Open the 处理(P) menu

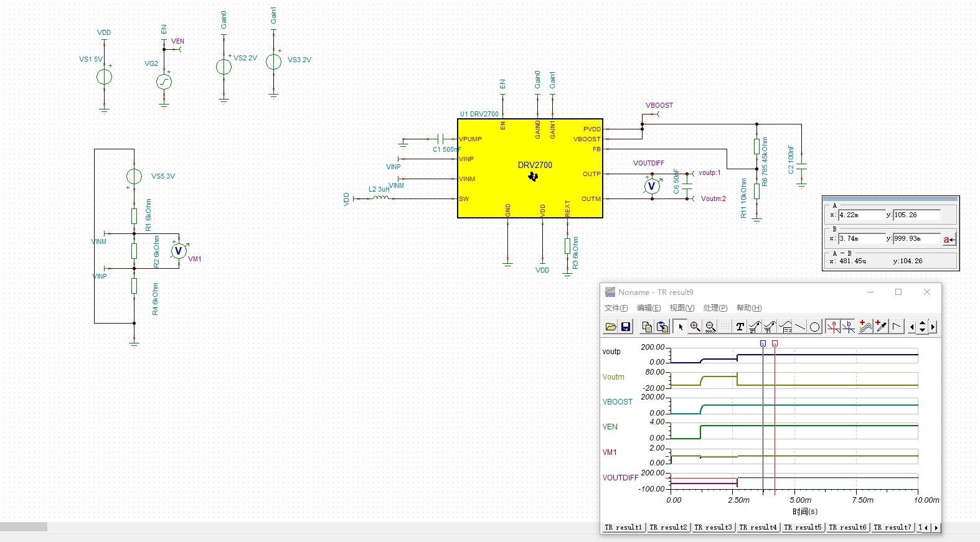click(715, 308)
